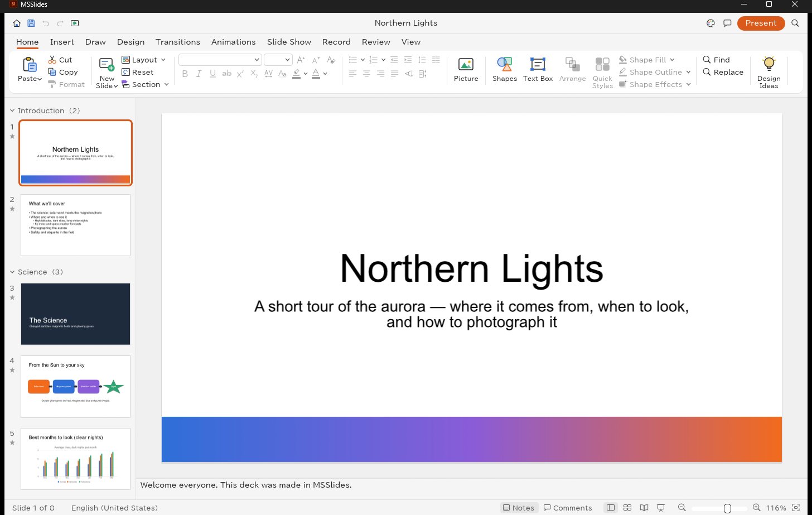Adjust character spacing
The width and height of the screenshot is (812, 515).
click(x=268, y=74)
